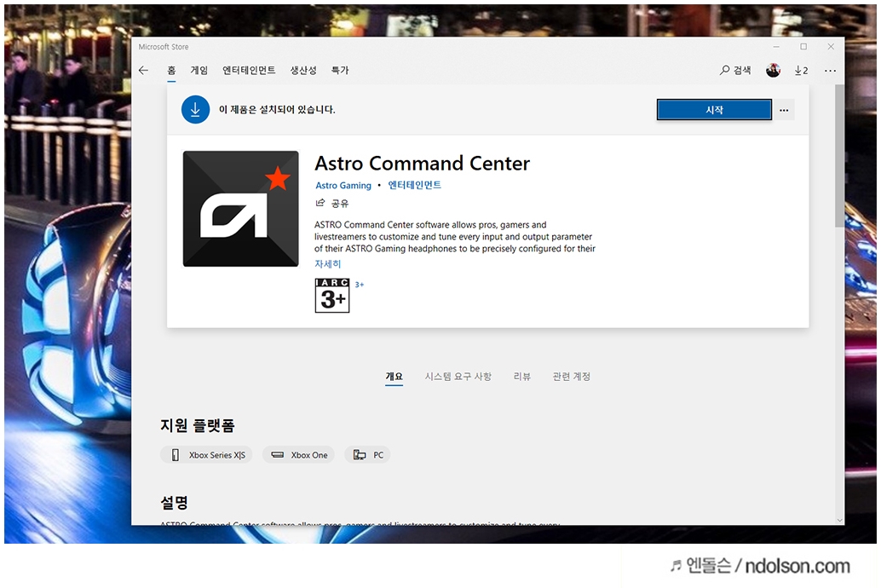Click the 이 제품은 설치되어 있습니다 message
The height and width of the screenshot is (588, 881).
point(277,110)
